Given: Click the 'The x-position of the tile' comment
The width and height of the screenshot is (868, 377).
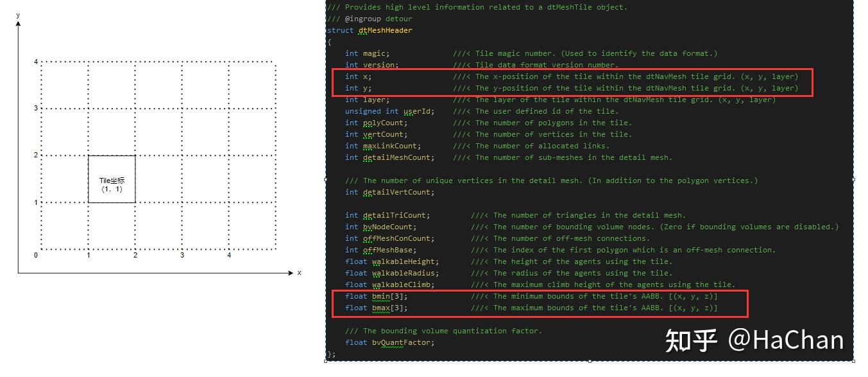Looking at the screenshot, I should [625, 76].
